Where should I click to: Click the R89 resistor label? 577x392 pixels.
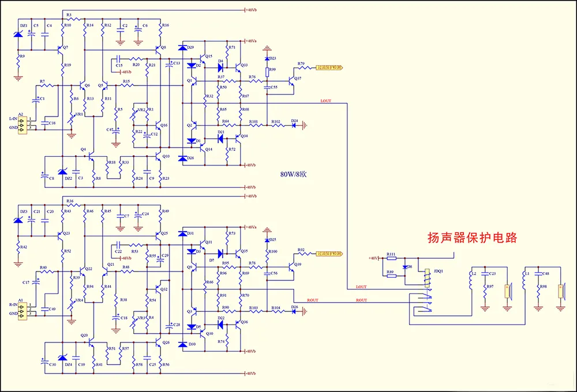[x=390, y=272]
